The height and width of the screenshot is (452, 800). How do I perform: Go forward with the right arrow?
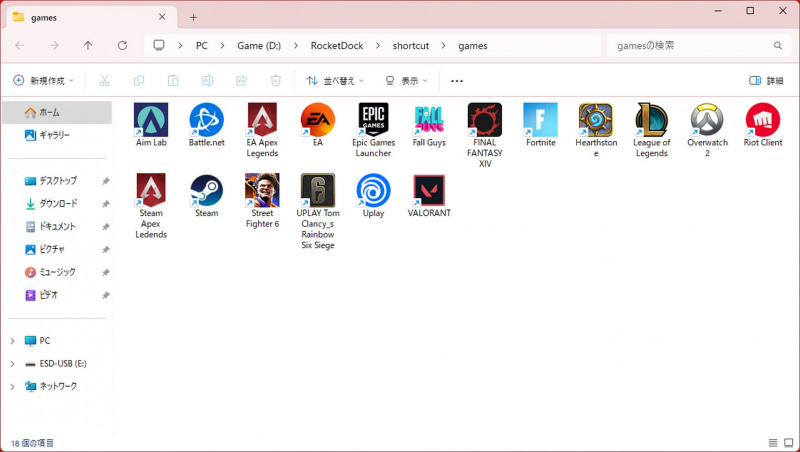(x=54, y=46)
